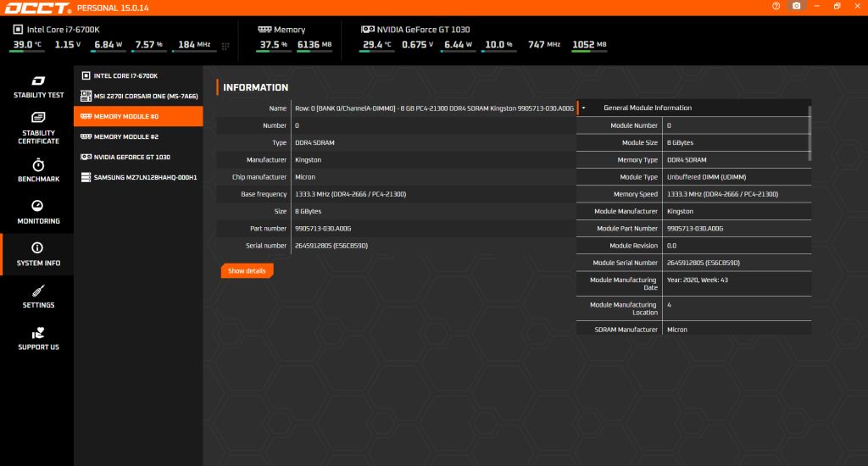Click the SDRAM Manufacturer value Micron
Viewport: 868px width, 466px height.
pos(677,330)
